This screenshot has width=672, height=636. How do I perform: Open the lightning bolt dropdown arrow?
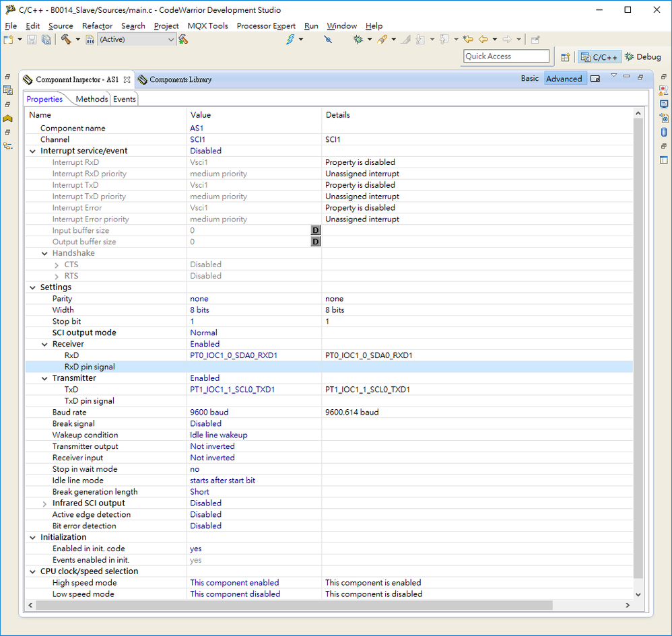pos(301,40)
